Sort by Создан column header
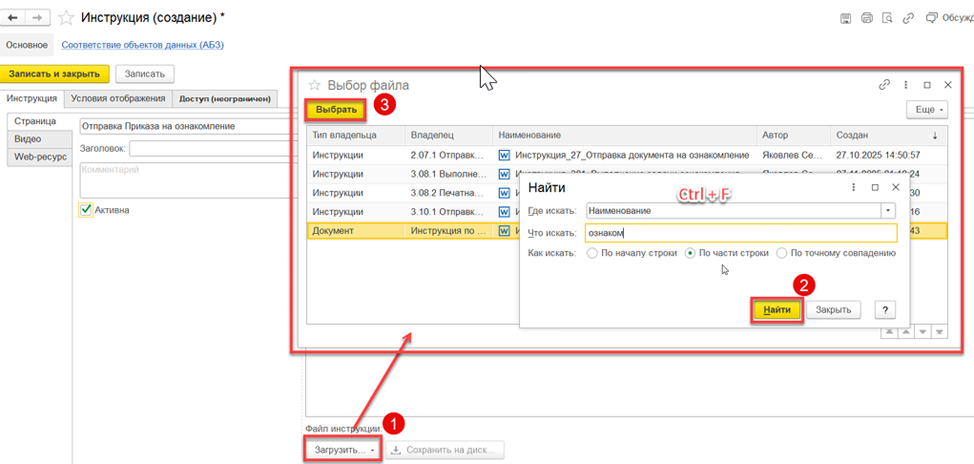 click(888, 135)
